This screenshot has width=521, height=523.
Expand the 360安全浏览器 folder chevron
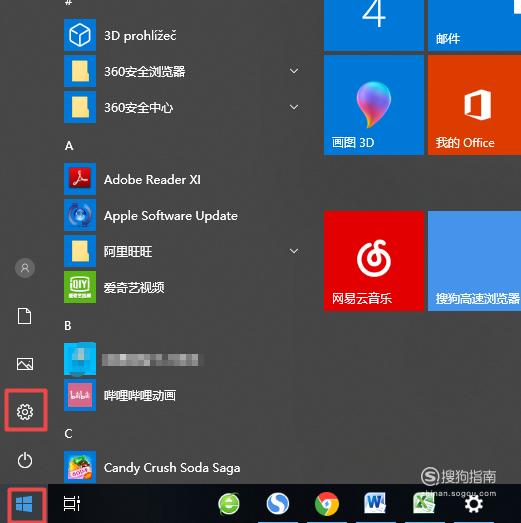tap(294, 71)
